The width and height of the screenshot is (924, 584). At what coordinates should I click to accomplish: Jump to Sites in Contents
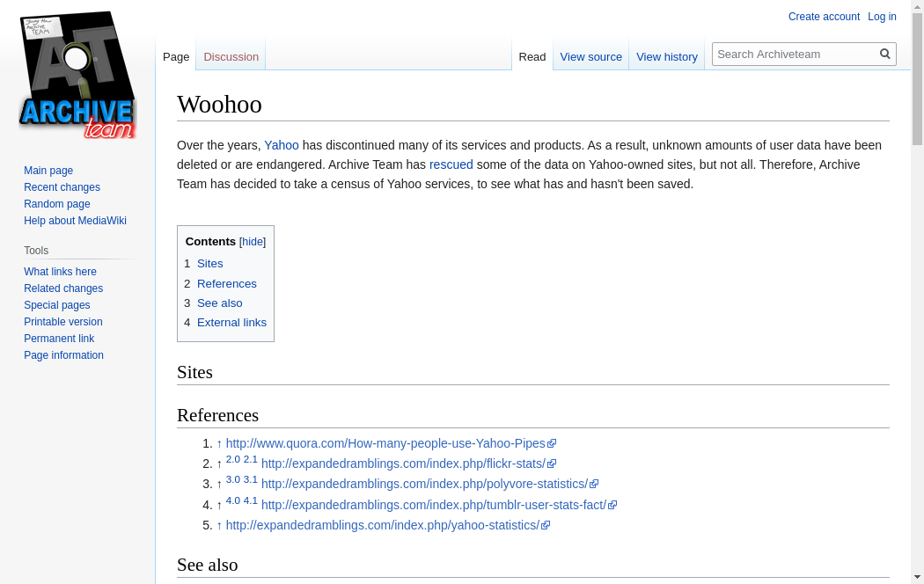(209, 264)
